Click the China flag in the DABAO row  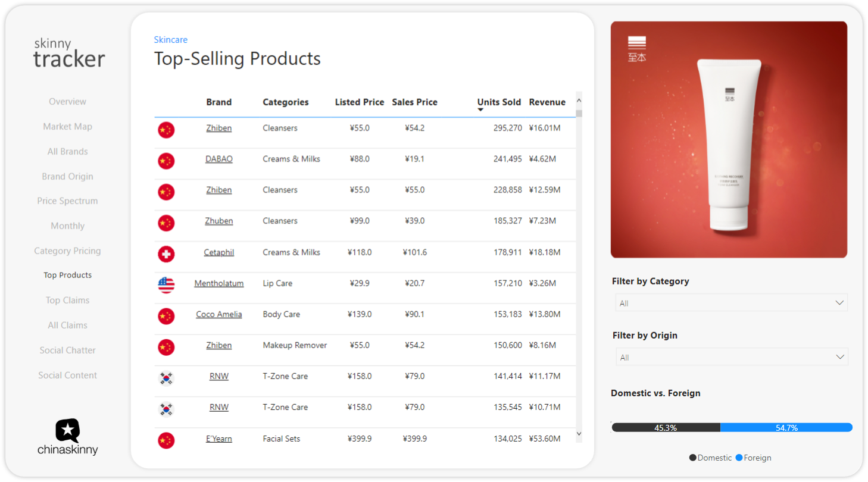166,161
